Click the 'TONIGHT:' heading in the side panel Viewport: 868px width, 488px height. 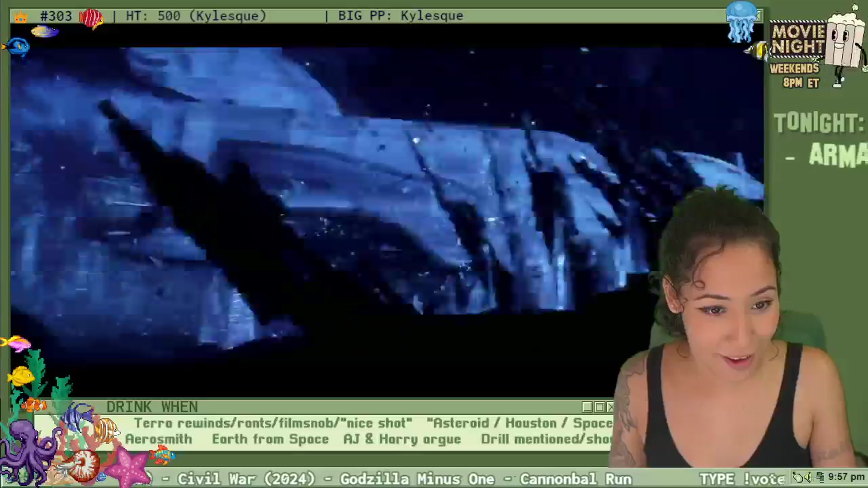point(819,123)
